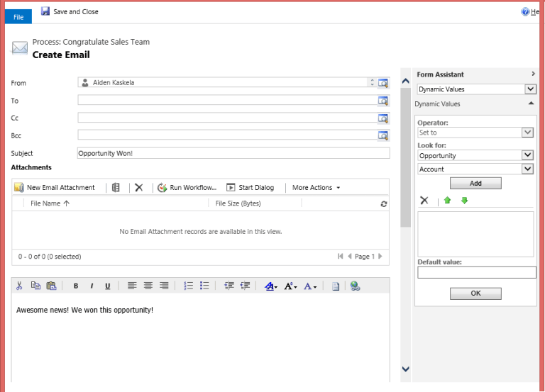Click New Email Attachment
Screen dimensions: 545x392
(x=55, y=187)
